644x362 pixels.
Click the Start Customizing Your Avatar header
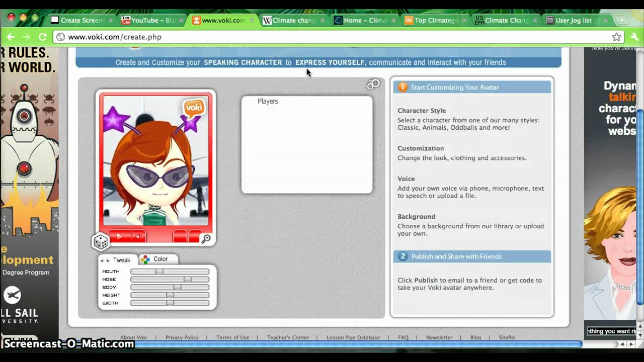472,87
